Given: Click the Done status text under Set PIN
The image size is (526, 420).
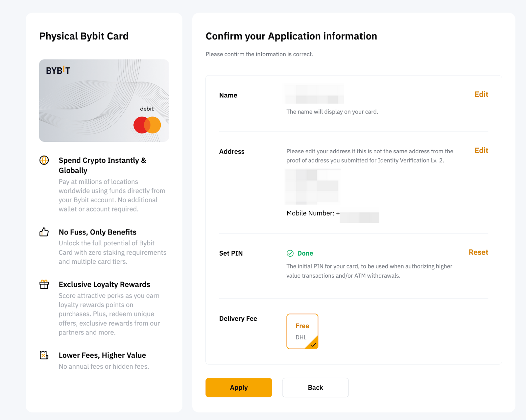Looking at the screenshot, I should [305, 253].
